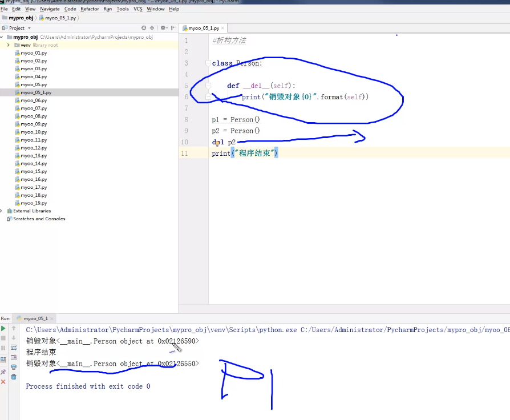Click the 'p1 = Person()' code line
Image resolution: width=510 pixels, height=420 pixels.
(236, 120)
